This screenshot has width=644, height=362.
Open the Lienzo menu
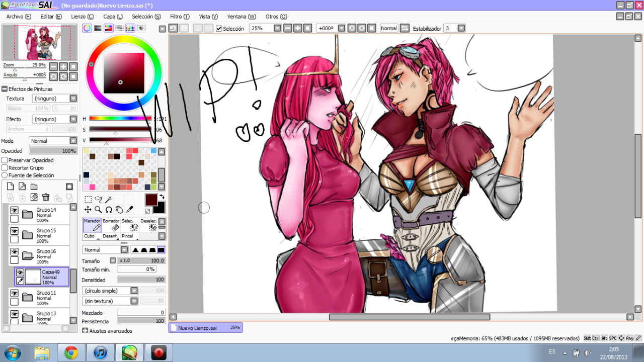pos(83,17)
